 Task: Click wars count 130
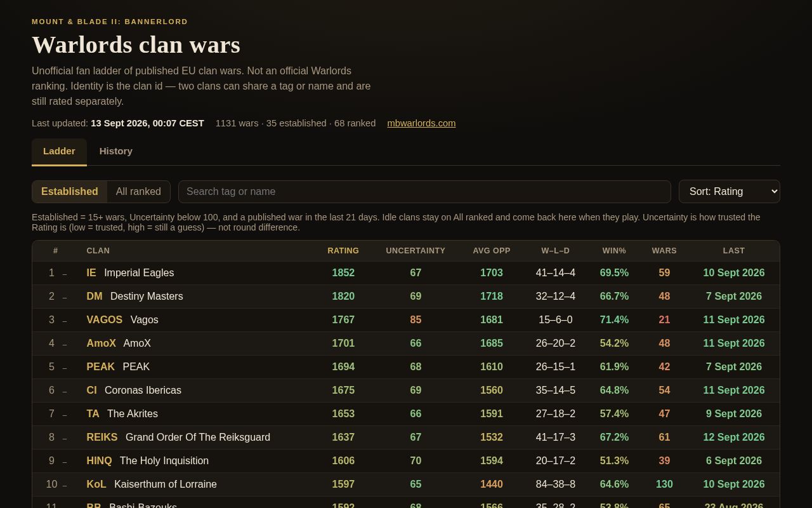pos(664,485)
